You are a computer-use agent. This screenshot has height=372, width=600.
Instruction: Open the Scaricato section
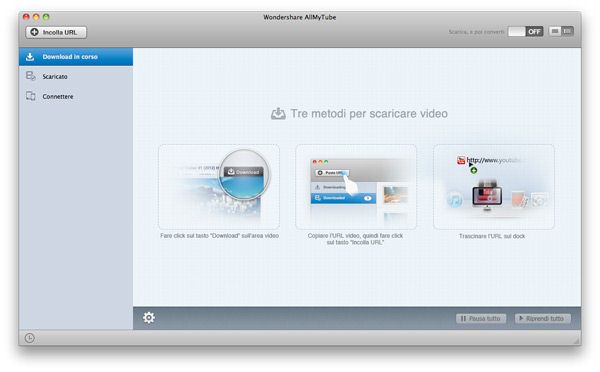(76, 77)
